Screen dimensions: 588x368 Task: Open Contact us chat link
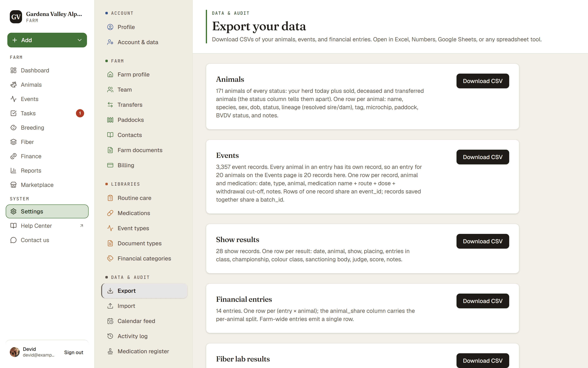point(47,240)
